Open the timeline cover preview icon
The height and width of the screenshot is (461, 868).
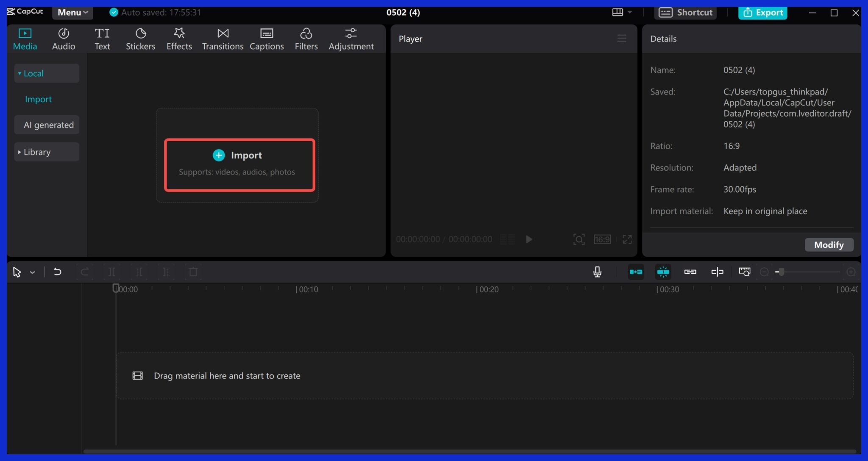pos(745,272)
